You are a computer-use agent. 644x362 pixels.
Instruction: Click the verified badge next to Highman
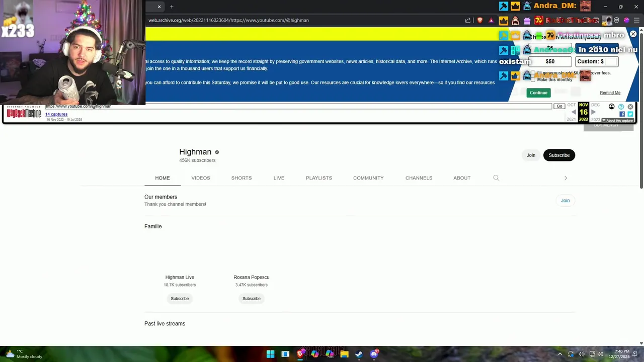[217, 152]
